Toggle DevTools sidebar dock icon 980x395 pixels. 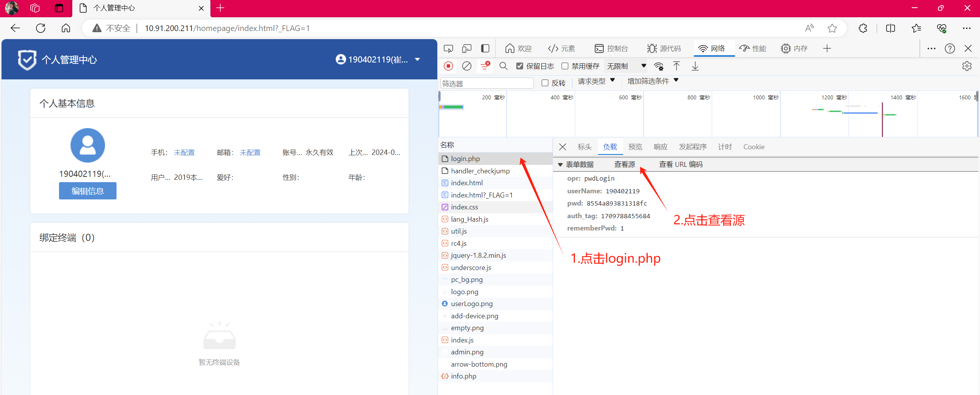pos(485,48)
